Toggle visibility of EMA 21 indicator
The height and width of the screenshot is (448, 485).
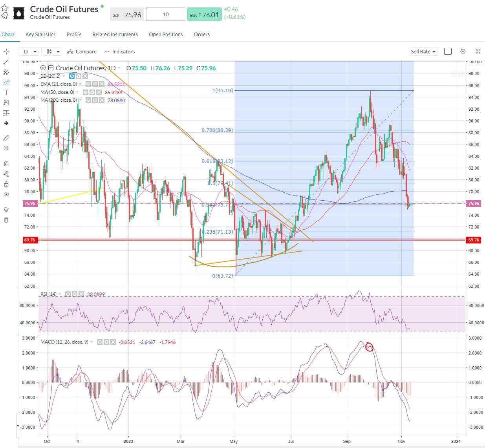click(x=88, y=84)
